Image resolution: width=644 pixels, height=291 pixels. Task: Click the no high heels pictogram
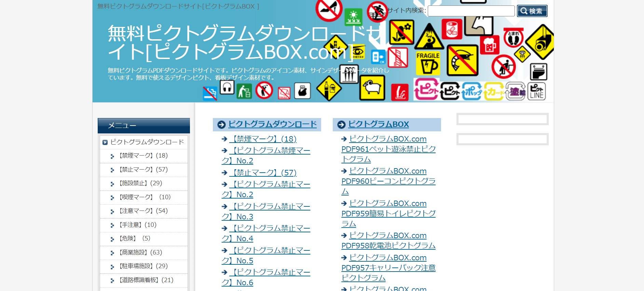coord(329,10)
